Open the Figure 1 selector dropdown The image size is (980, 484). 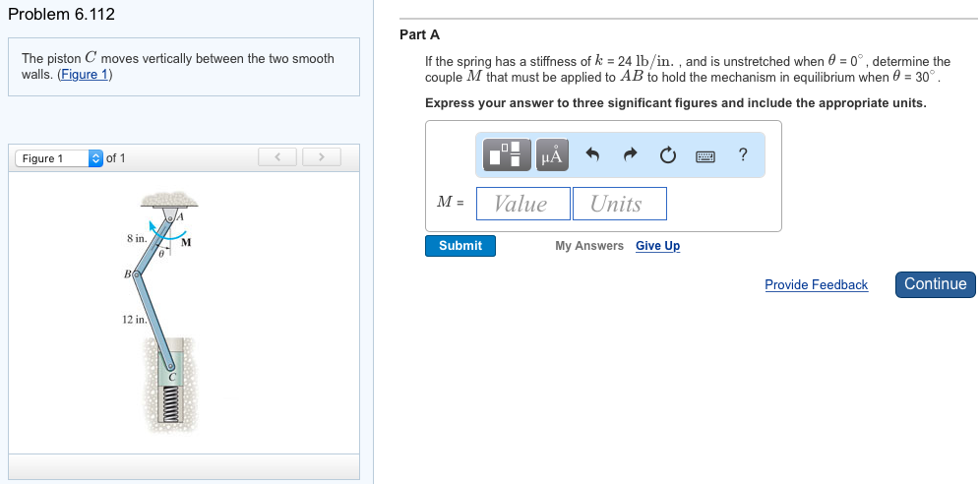pos(59,158)
